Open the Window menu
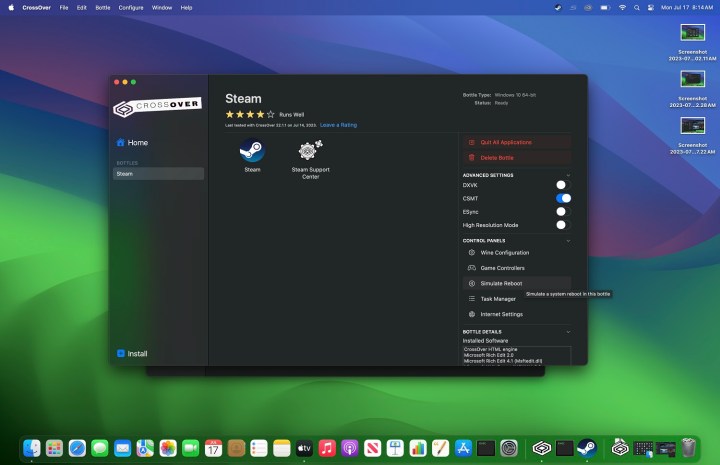Viewport: 720px width, 465px height. (x=162, y=8)
